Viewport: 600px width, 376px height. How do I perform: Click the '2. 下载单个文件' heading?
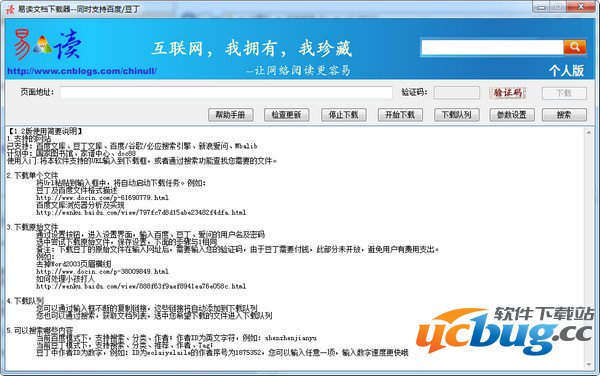point(33,176)
